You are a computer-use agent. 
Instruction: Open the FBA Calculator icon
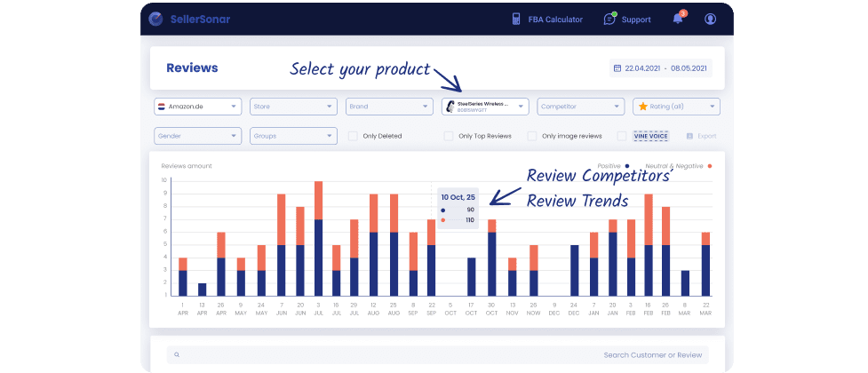point(515,19)
